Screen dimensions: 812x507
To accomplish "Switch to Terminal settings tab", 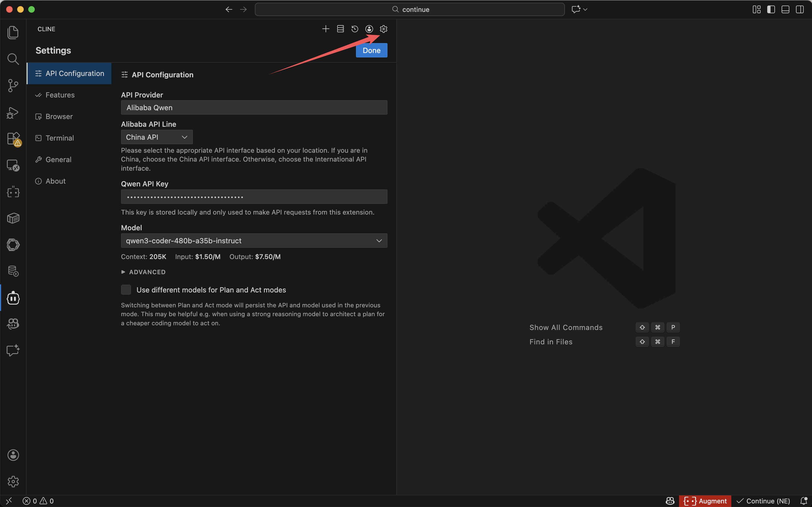I will tap(59, 138).
